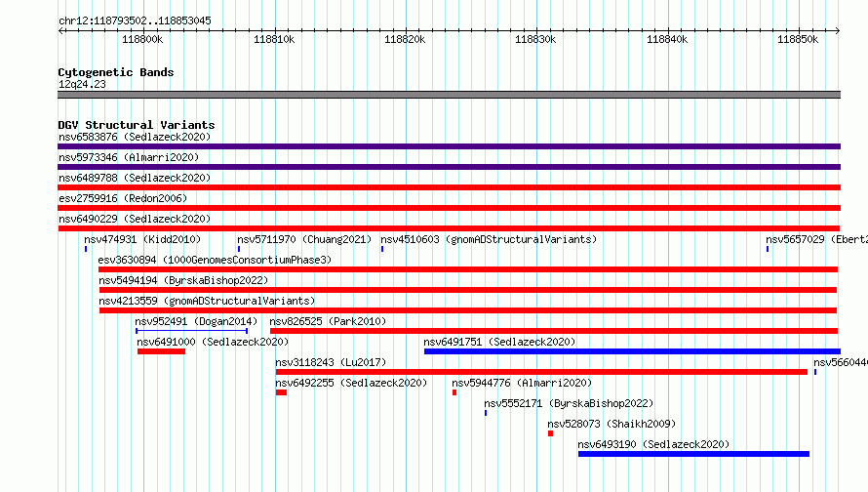868x492 pixels.
Task: Click the red bar under nsv826525
Action: coord(554,331)
